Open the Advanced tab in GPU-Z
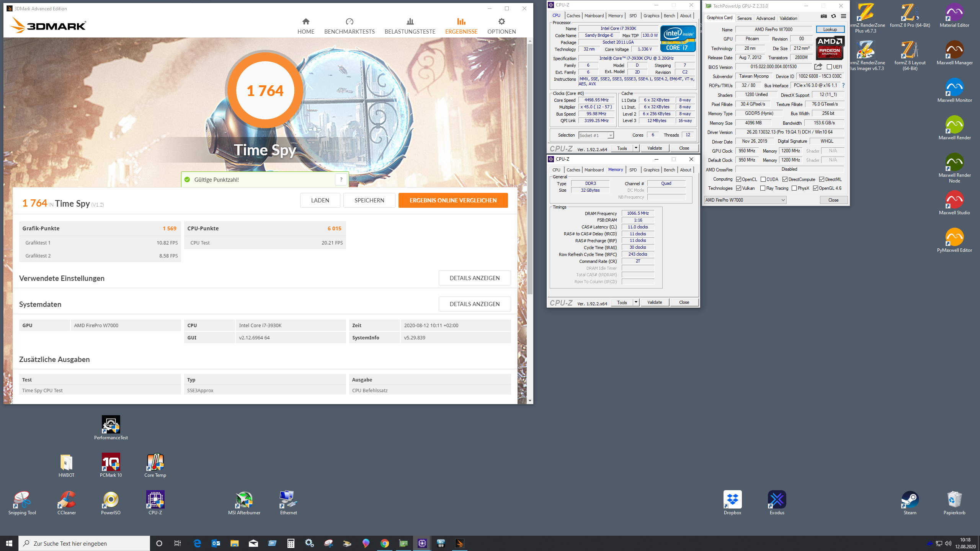 click(x=765, y=18)
